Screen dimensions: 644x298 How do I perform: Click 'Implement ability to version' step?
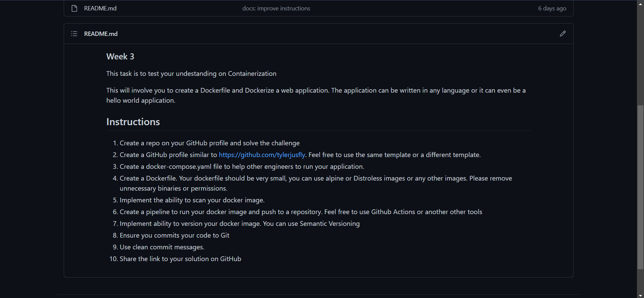(x=239, y=223)
